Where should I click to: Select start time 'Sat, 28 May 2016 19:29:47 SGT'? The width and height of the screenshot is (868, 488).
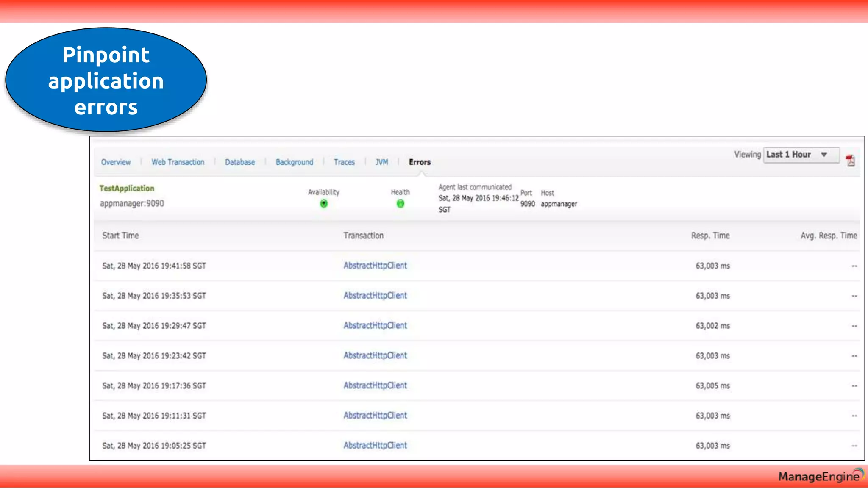tap(154, 326)
